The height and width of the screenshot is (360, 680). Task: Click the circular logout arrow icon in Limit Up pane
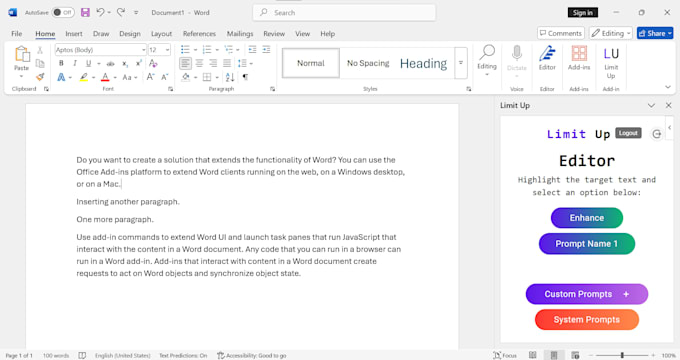[657, 134]
